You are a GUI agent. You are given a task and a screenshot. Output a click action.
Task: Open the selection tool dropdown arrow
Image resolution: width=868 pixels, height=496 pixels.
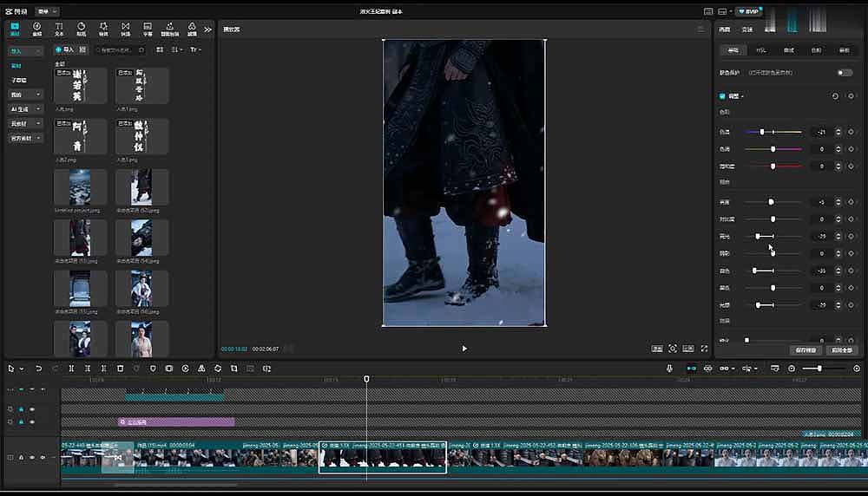(x=22, y=369)
